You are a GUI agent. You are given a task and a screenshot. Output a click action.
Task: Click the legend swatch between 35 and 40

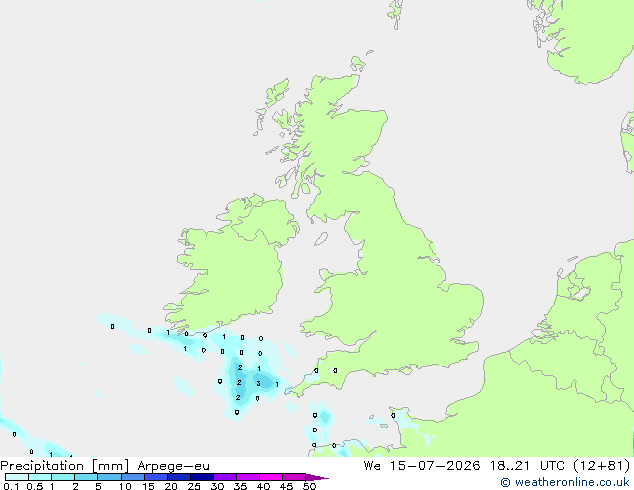coord(247,477)
